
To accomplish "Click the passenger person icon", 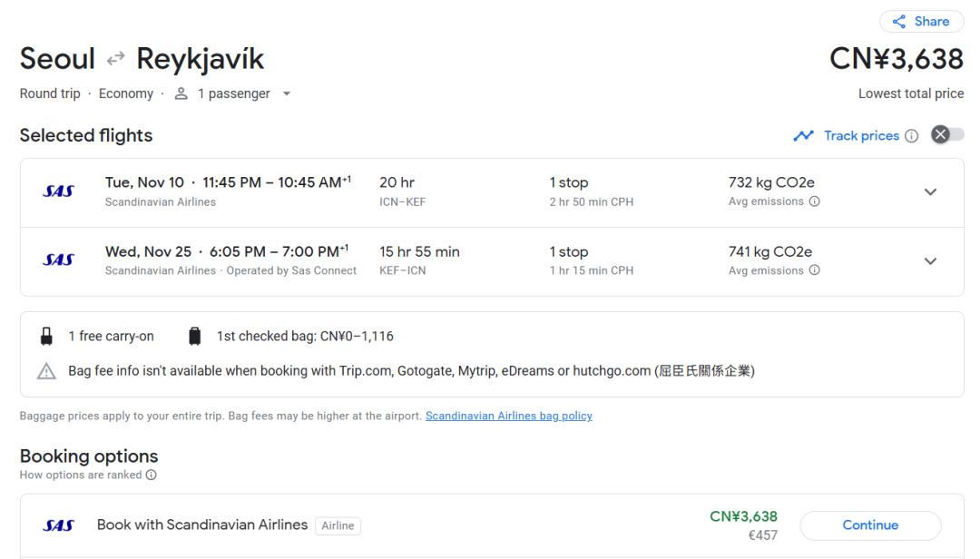I will [x=181, y=93].
